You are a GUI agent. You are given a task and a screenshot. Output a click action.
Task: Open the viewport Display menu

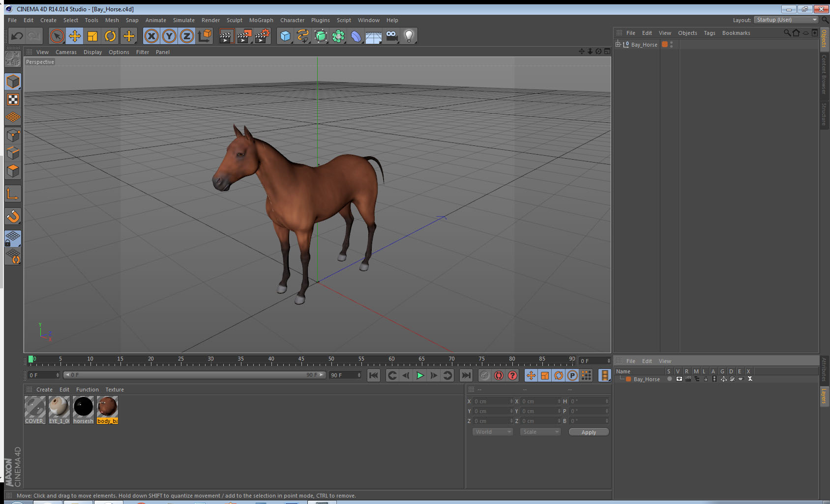pos(92,52)
